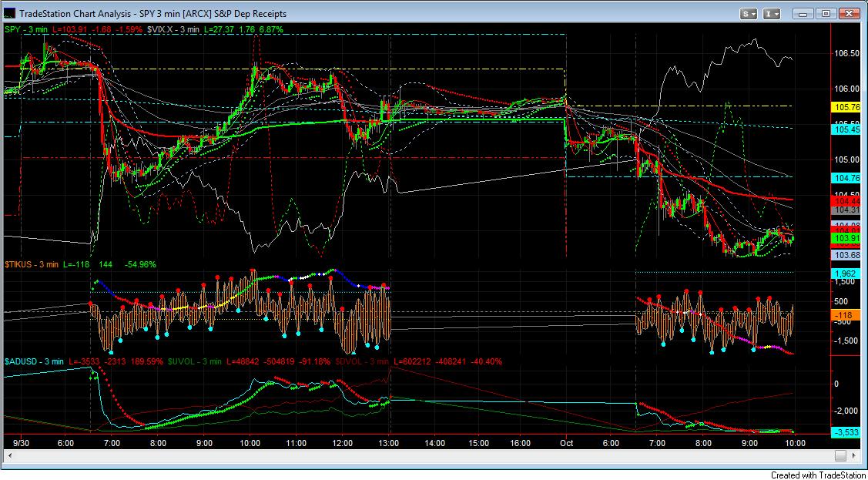Open the I interval-link dropdown in the title bar

pos(772,13)
